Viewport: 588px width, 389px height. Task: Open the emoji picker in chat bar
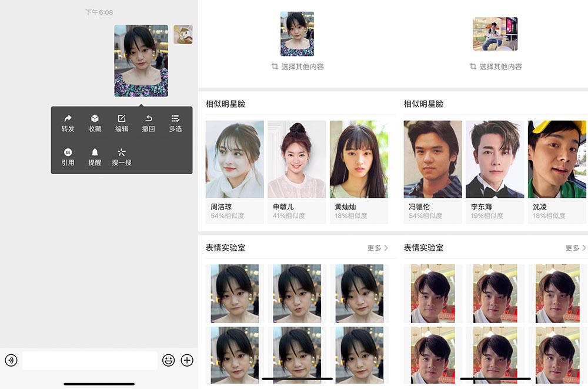point(169,360)
